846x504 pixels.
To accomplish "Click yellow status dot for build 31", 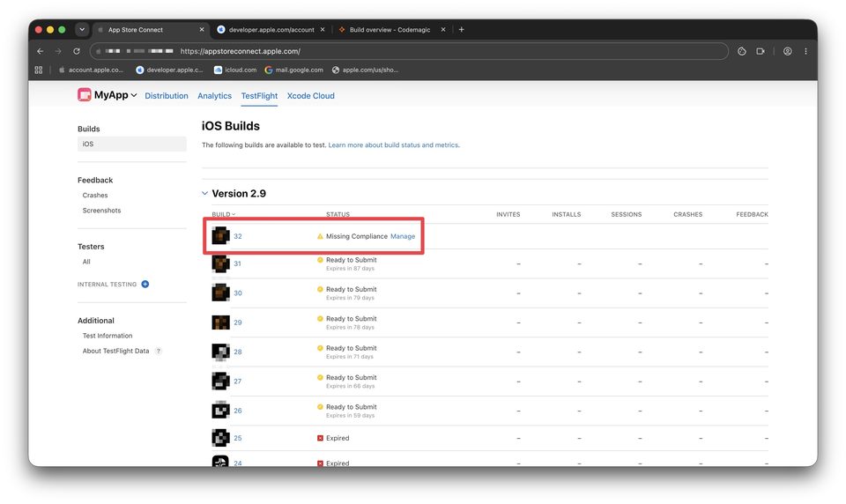I will pos(320,260).
